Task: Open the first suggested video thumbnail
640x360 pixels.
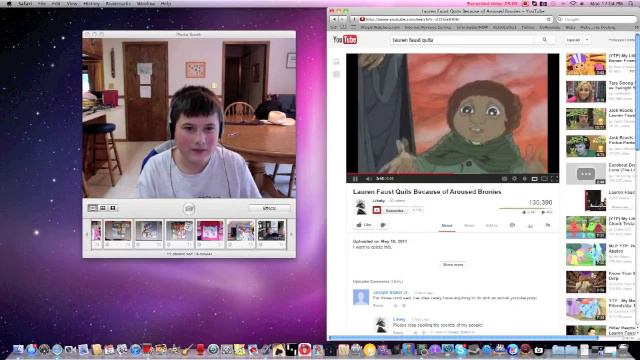Action: 586,64
